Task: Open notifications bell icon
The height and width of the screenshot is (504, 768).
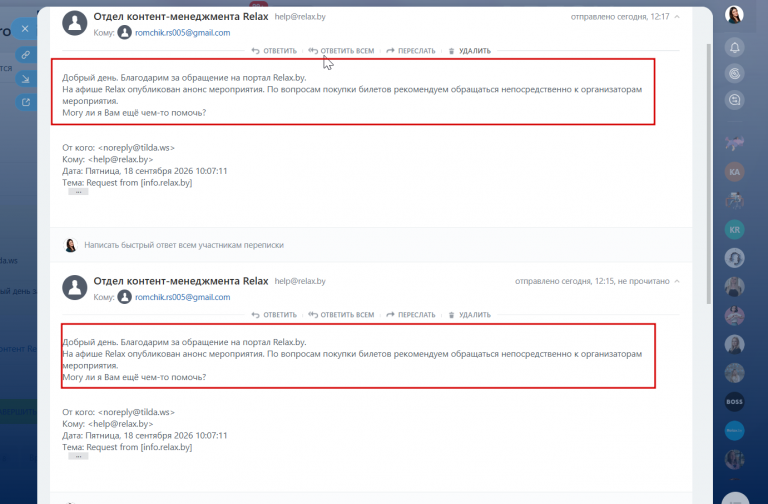Action: [735, 48]
